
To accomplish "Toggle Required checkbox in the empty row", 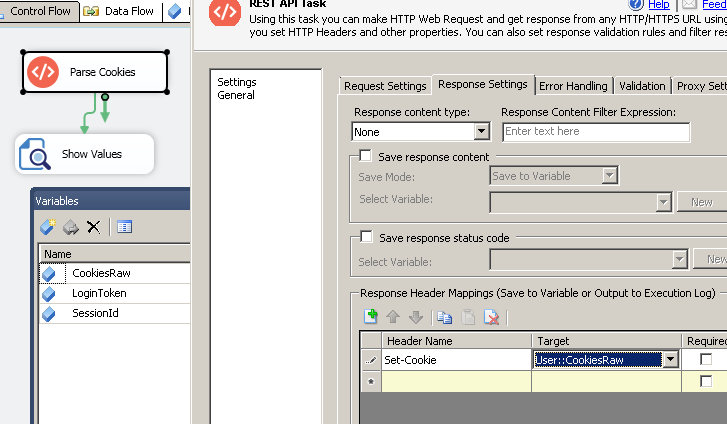I will (706, 381).
